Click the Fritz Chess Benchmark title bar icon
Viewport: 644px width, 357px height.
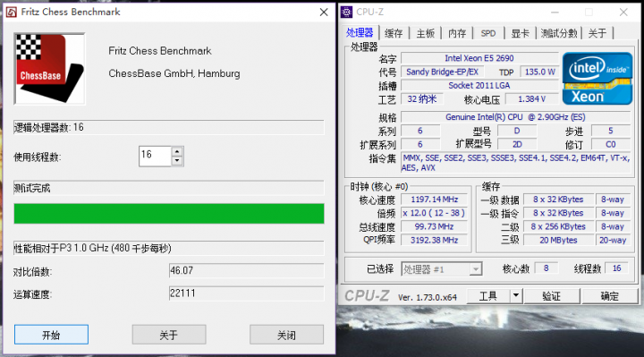point(12,12)
